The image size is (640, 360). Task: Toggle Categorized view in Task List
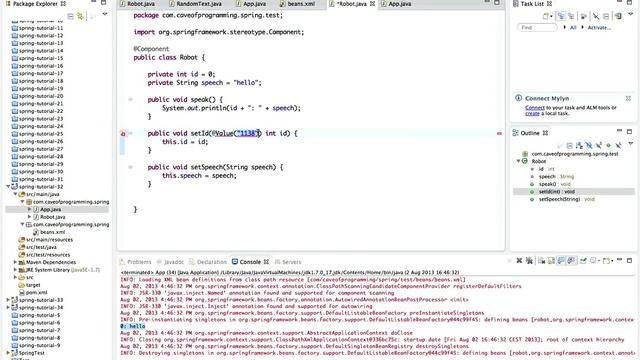click(x=562, y=16)
